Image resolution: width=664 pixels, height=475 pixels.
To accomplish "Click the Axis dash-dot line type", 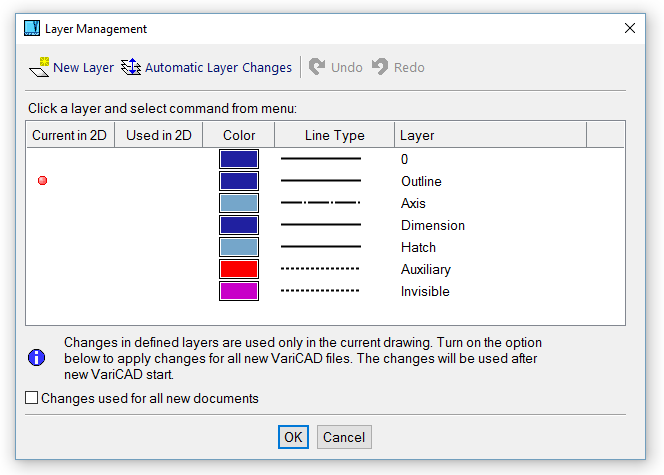I will pos(320,203).
